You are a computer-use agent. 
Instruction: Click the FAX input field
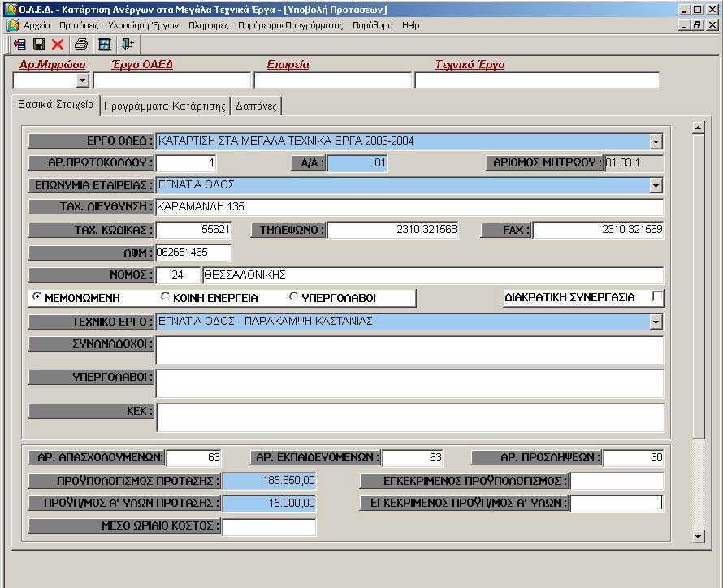(598, 230)
